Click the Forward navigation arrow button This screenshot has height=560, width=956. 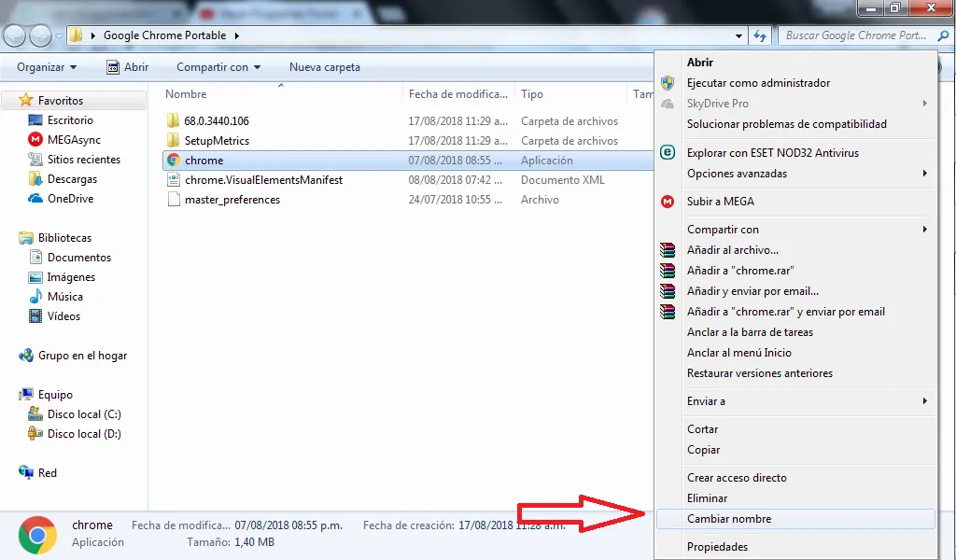click(40, 36)
